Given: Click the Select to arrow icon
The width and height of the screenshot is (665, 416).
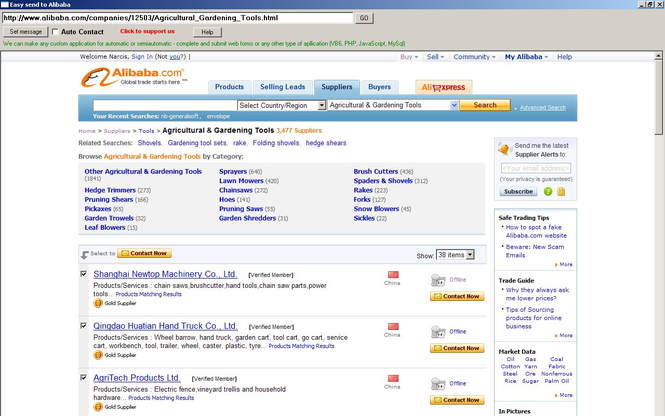Looking at the screenshot, I should click(84, 254).
